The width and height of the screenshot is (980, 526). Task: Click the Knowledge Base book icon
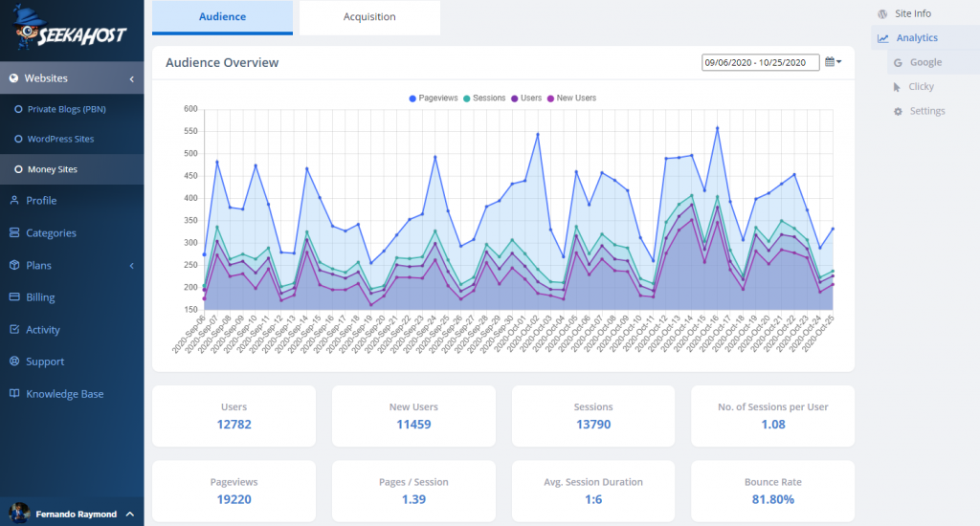(x=14, y=394)
